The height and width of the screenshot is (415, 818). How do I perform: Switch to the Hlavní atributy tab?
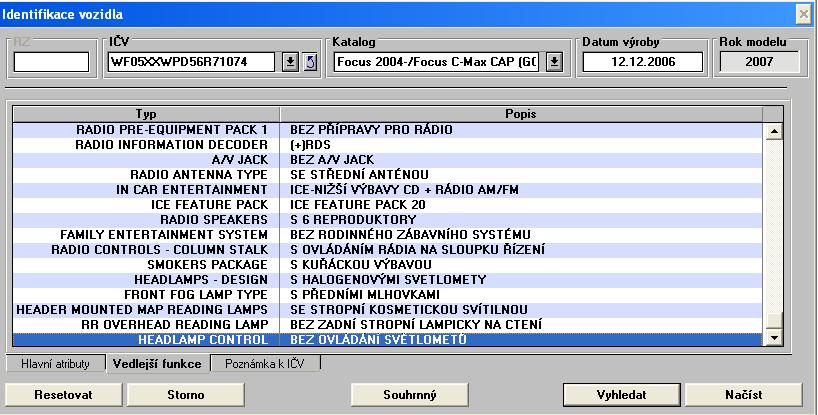[x=55, y=364]
